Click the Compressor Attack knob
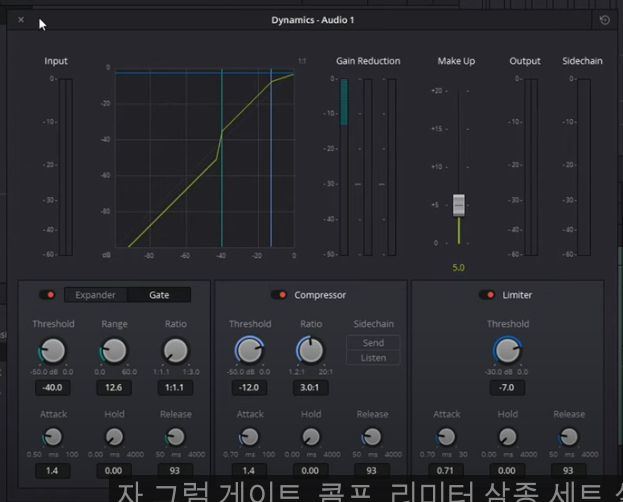Viewport: 623px width, 502px height. click(x=250, y=437)
